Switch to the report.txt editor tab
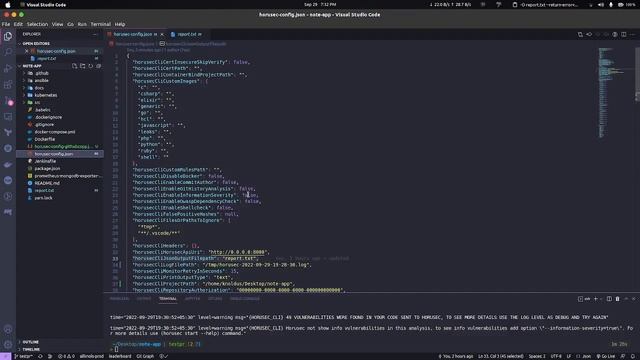Viewport: 640px width, 360px height. [x=187, y=34]
